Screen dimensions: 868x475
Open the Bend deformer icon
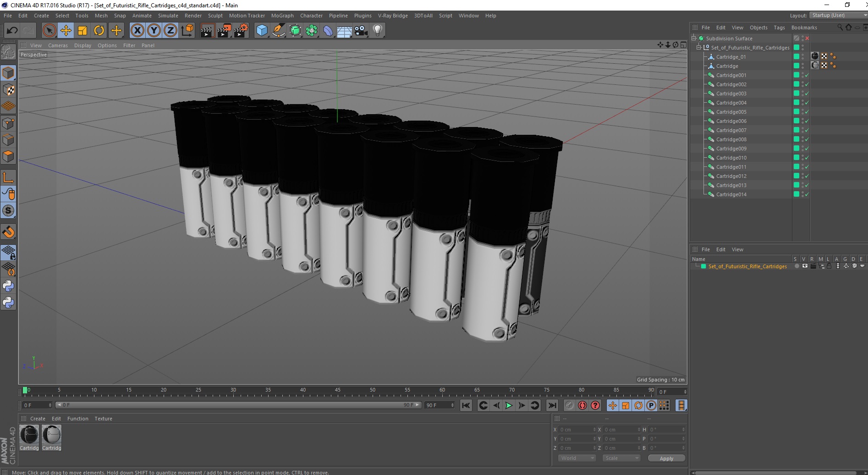pos(328,31)
